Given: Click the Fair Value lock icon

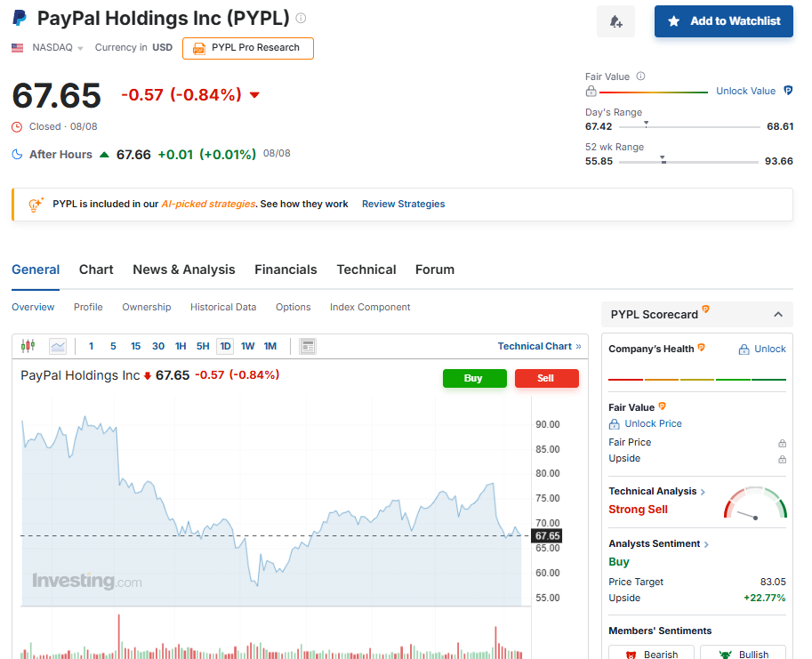Looking at the screenshot, I should [591, 91].
